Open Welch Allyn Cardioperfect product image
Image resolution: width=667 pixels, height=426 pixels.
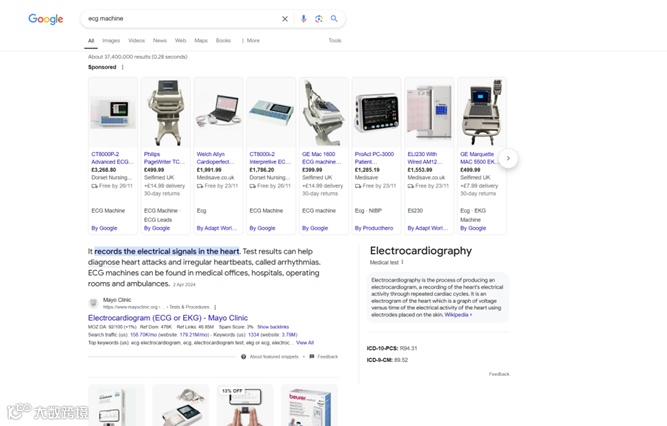coord(218,112)
